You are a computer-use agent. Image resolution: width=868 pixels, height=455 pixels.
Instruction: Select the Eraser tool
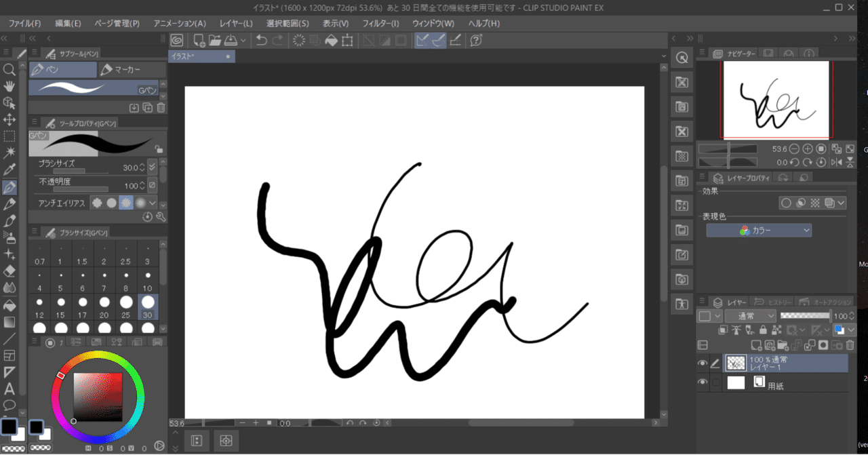(x=9, y=271)
